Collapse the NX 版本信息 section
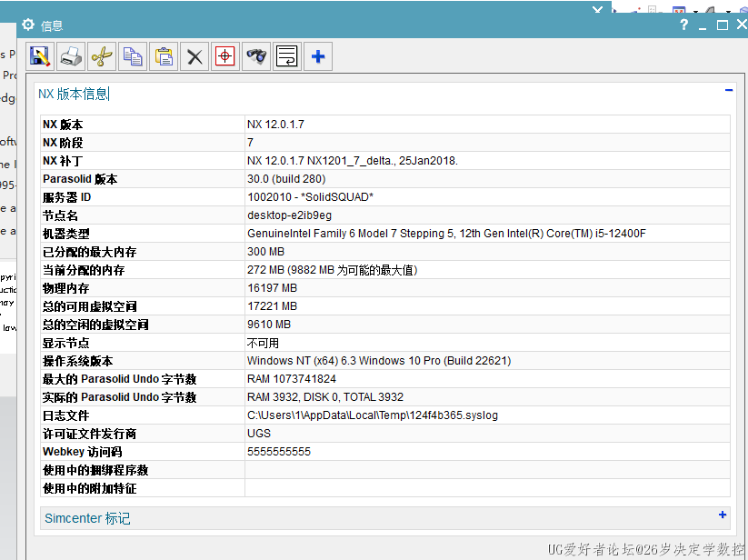Screen dimensions: 748x560 [x=728, y=90]
